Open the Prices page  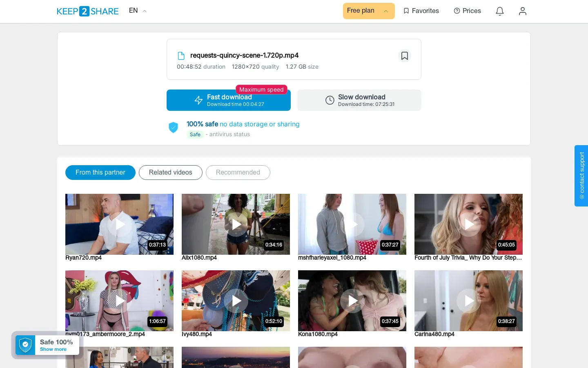(467, 11)
